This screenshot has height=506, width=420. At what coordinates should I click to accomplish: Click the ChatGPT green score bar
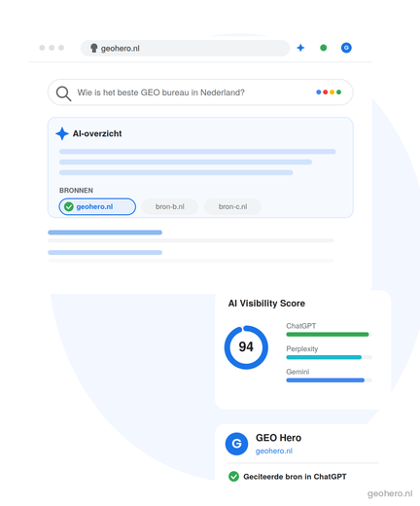[x=329, y=334]
